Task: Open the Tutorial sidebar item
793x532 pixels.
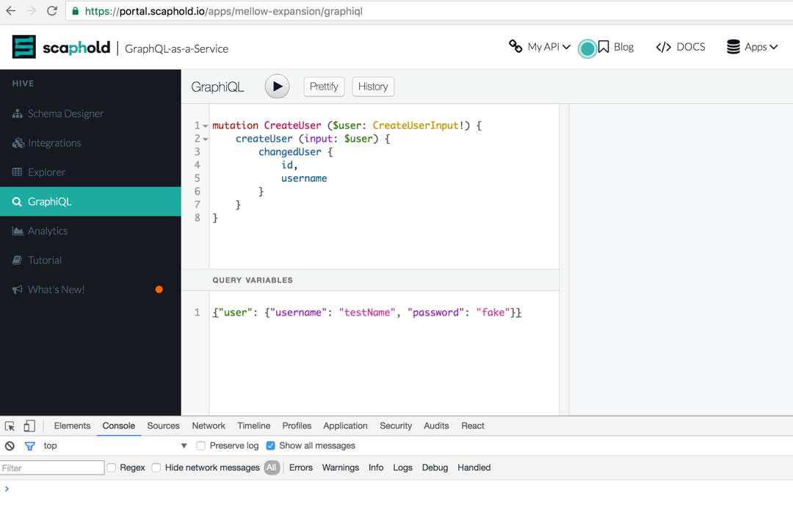Action: click(x=90, y=260)
